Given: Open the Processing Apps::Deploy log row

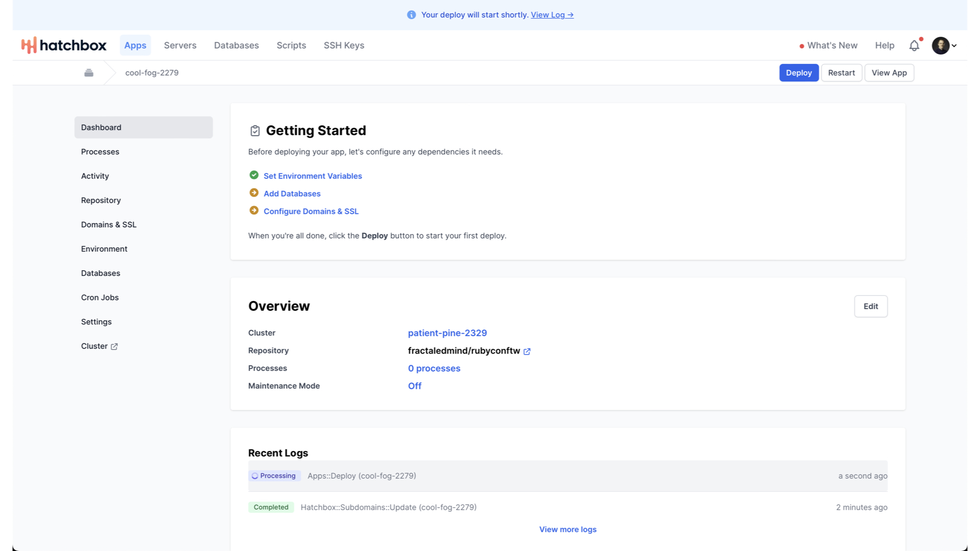Looking at the screenshot, I should click(x=361, y=476).
